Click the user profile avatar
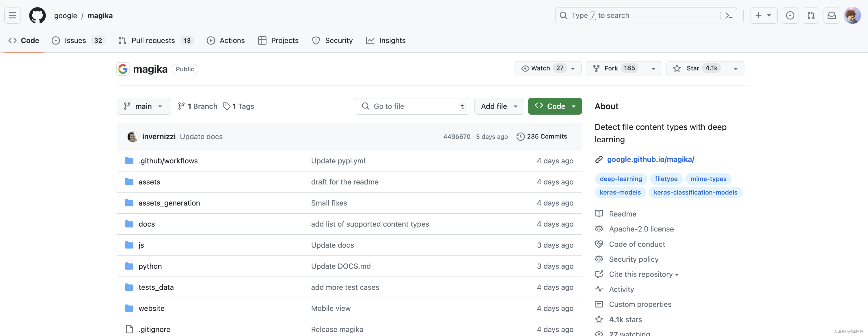 point(852,16)
